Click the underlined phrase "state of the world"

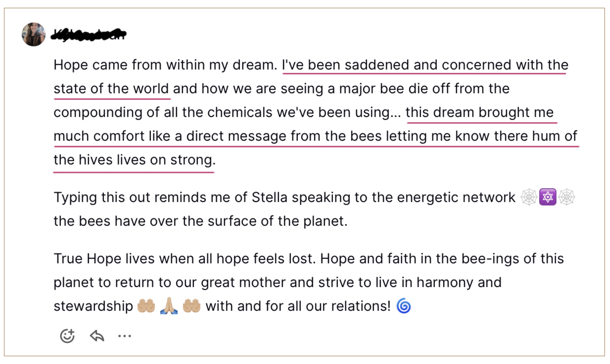click(x=111, y=89)
